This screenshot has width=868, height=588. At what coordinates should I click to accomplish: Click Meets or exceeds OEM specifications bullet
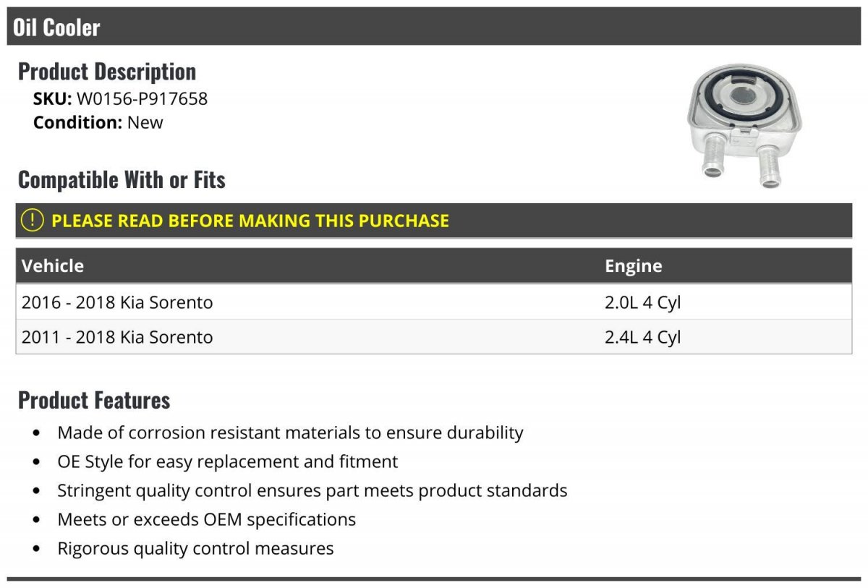(207, 519)
